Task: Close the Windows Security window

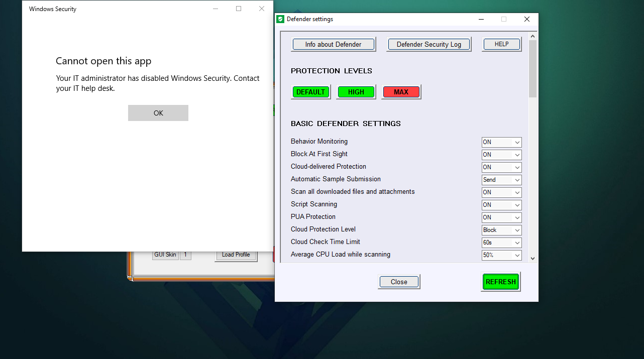Action: (x=262, y=9)
